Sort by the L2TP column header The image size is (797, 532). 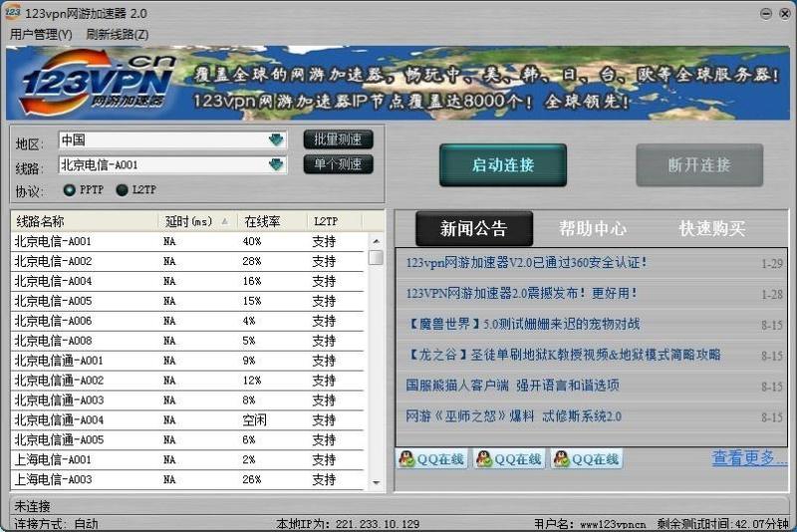tap(334, 221)
